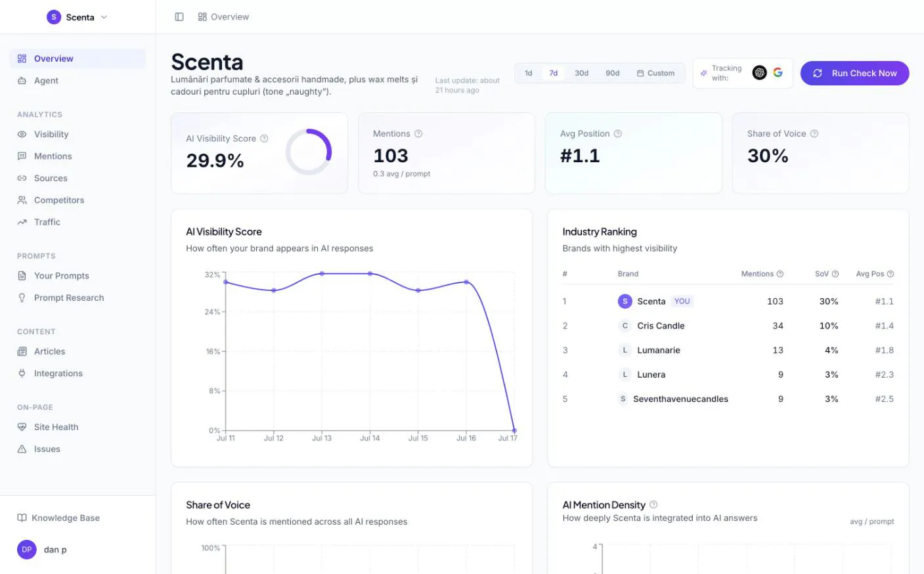Image resolution: width=924 pixels, height=574 pixels.
Task: Click the AI Mention Density info icon
Action: (x=653, y=504)
